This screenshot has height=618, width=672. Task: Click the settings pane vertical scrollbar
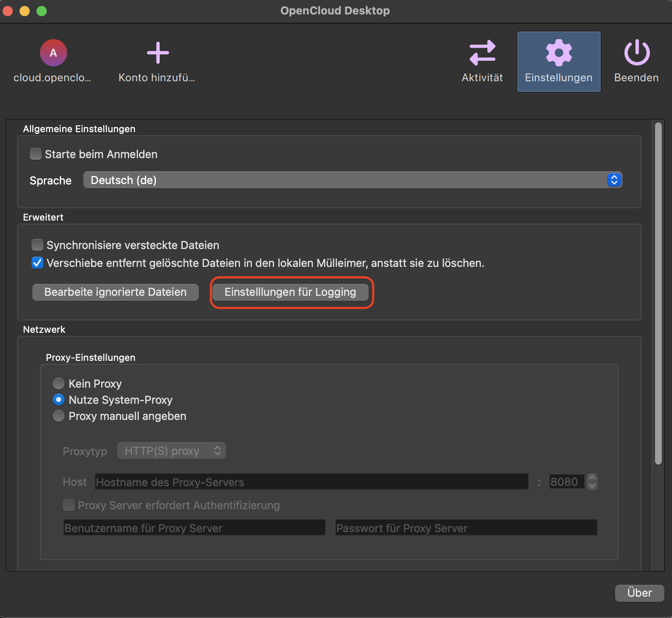point(658,293)
